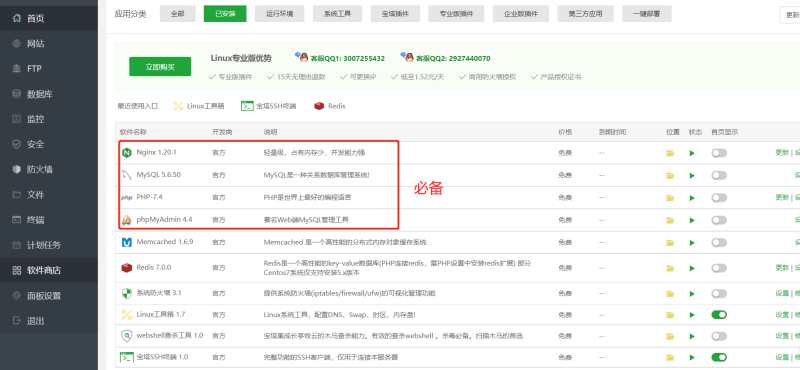This screenshot has width=800, height=370.
Task: Enable homepage display for 系统防火墙
Action: coord(719,293)
